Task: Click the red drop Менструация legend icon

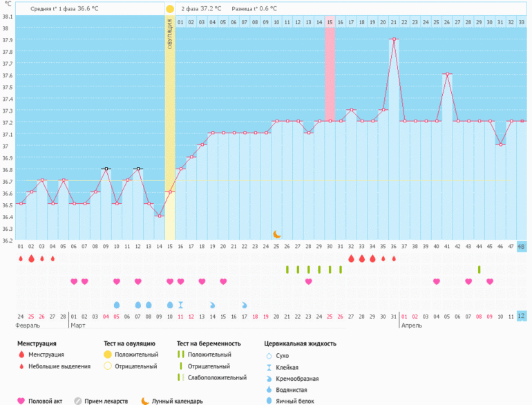Action: (21, 355)
